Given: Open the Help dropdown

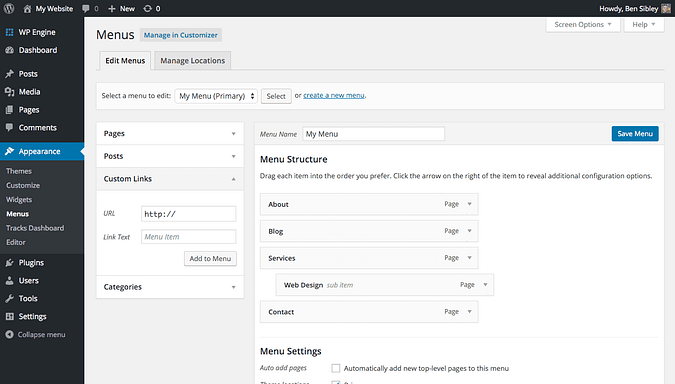Looking at the screenshot, I should [644, 25].
